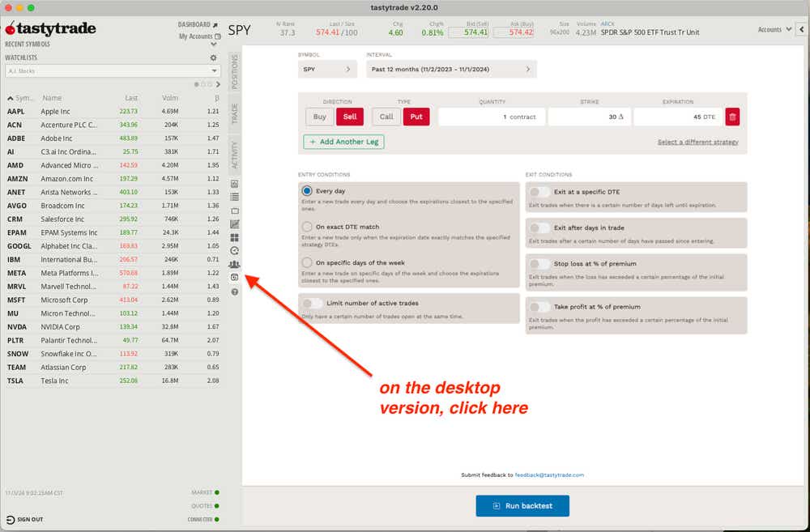The height and width of the screenshot is (532, 810).
Task: Select NVDA NVIDIA Corp row
Action: coord(113,327)
